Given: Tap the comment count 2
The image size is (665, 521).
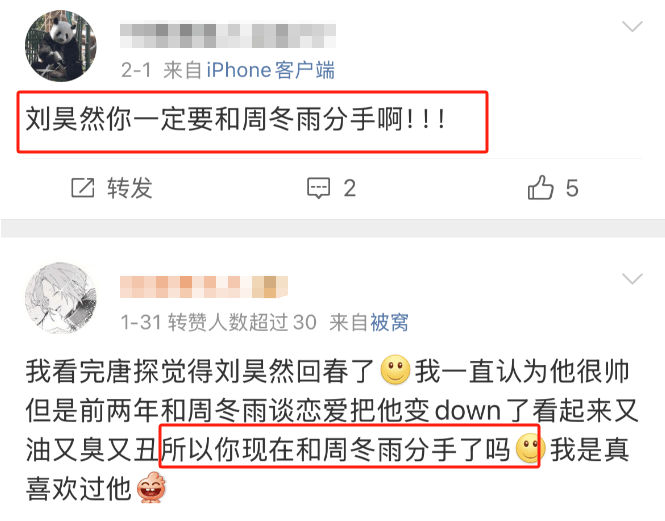Looking at the screenshot, I should [349, 188].
